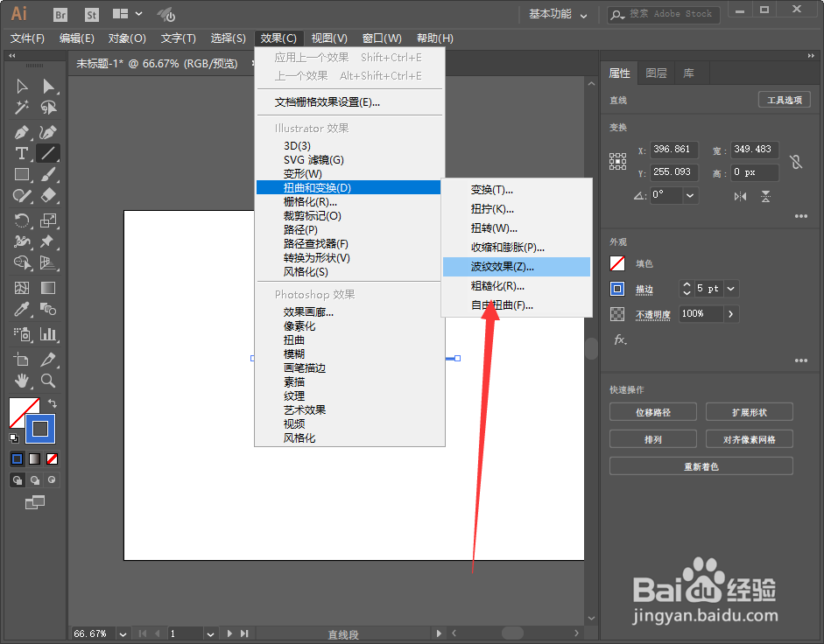The image size is (824, 644).
Task: Switch to Draw Inside mode
Action: tap(52, 479)
